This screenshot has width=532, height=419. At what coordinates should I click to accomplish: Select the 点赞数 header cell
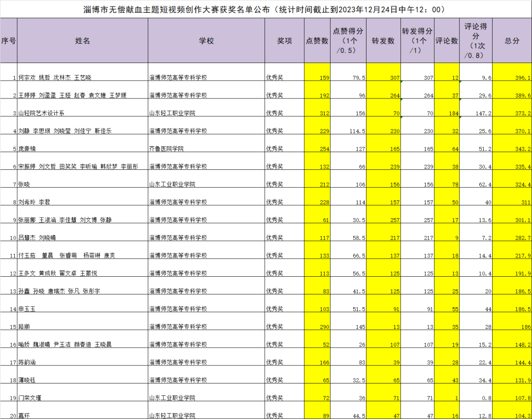(317, 41)
